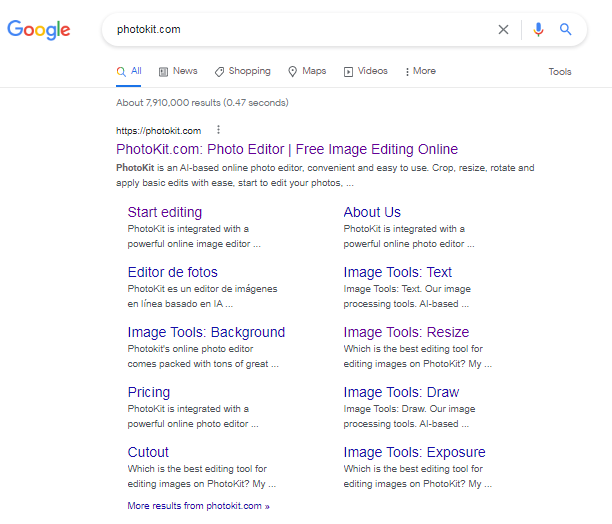Open the Tools filter options
This screenshot has width=612, height=524.
click(x=560, y=72)
